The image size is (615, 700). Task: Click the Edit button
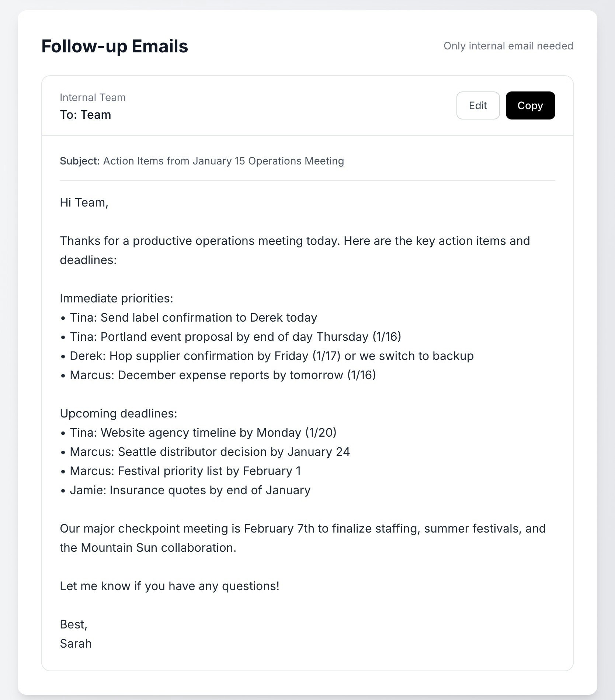click(x=477, y=105)
